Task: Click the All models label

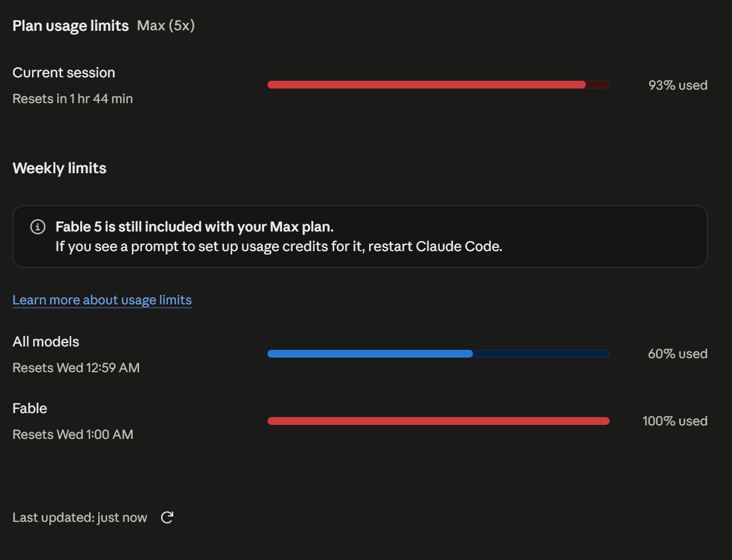Action: pyautogui.click(x=46, y=341)
